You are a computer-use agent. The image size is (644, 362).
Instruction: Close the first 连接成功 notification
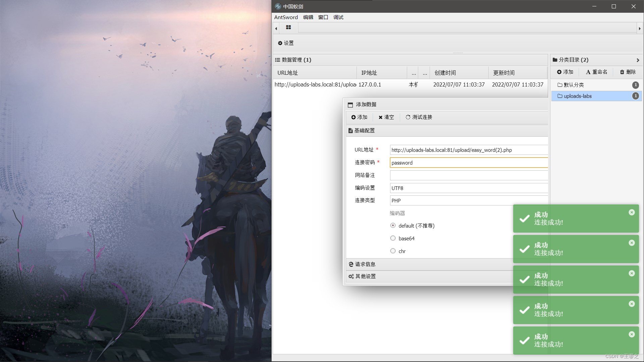(632, 212)
